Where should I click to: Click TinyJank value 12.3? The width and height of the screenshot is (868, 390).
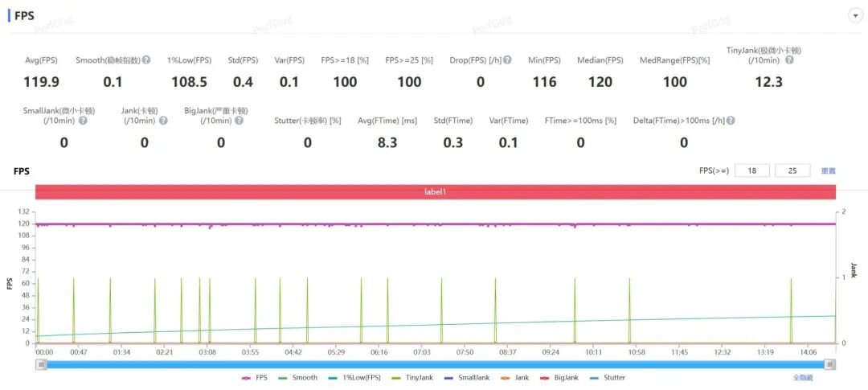769,82
